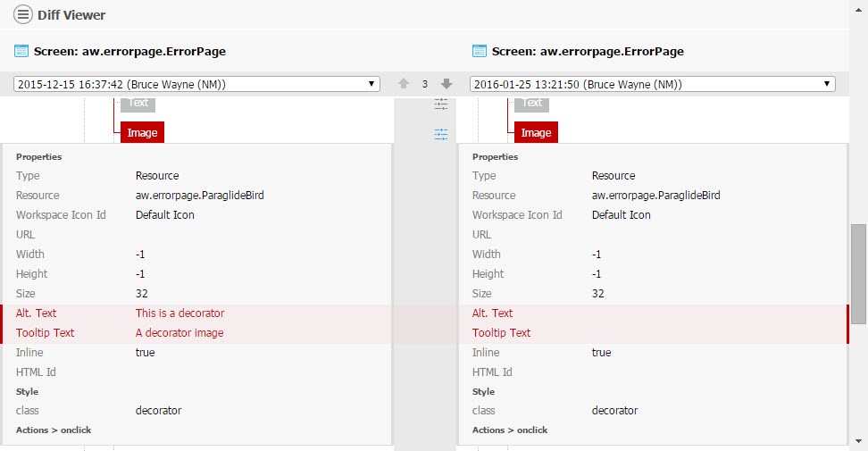Click the left Tooltip Text 'A decorator image'
The width and height of the screenshot is (868, 451).
click(x=179, y=333)
